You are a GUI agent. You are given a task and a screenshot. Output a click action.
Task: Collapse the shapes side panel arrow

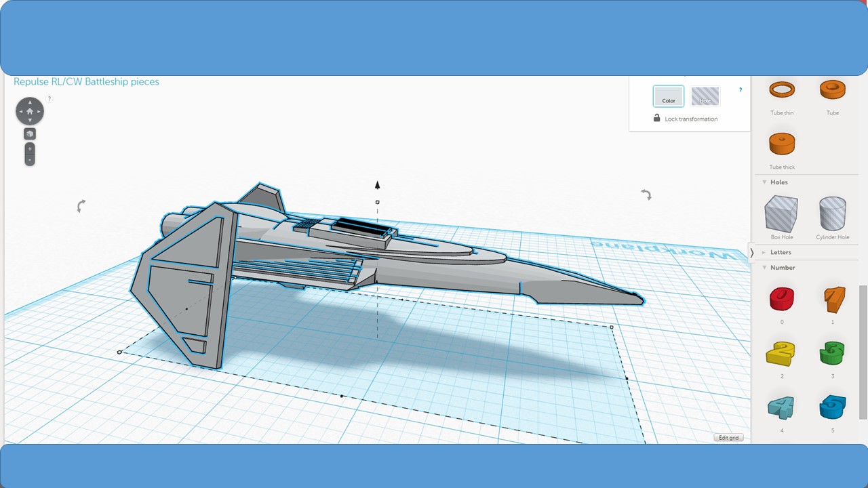pyautogui.click(x=751, y=253)
